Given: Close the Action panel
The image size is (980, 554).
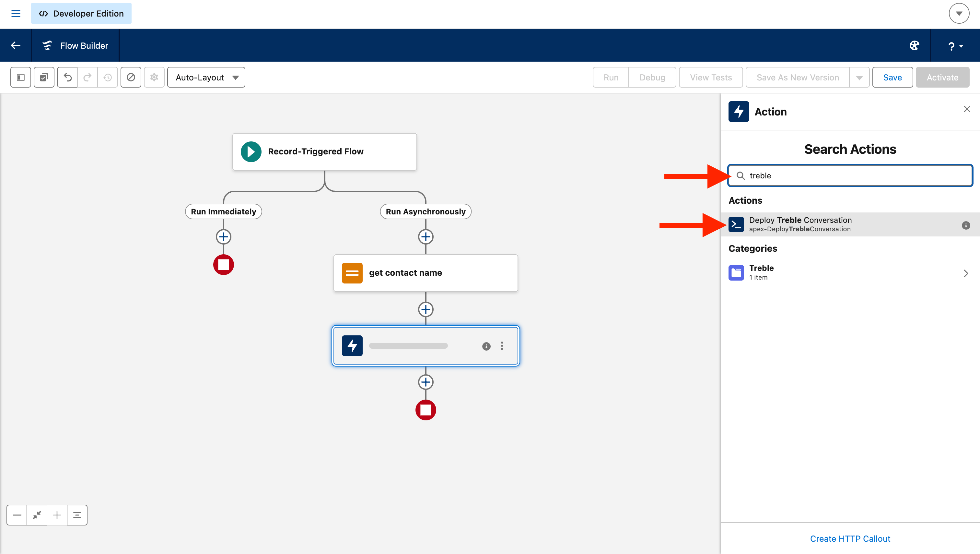Looking at the screenshot, I should click(x=967, y=109).
